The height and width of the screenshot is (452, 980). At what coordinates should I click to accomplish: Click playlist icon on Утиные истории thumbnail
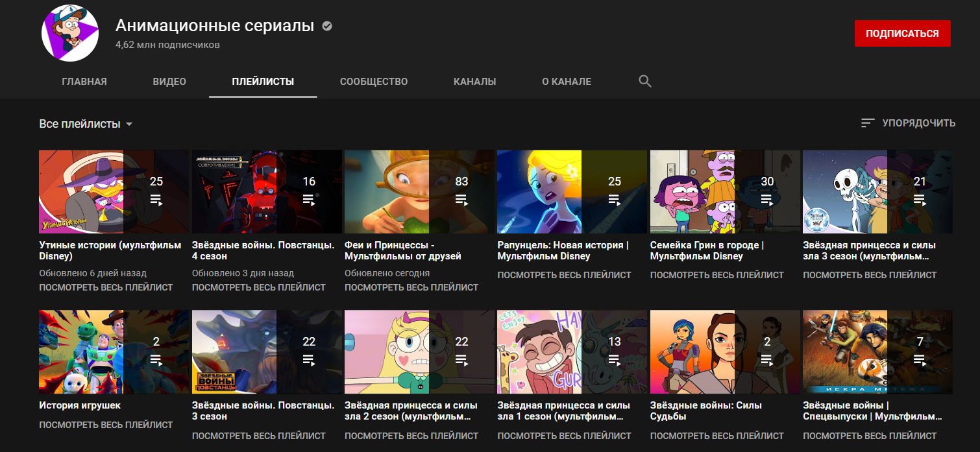coord(156,199)
